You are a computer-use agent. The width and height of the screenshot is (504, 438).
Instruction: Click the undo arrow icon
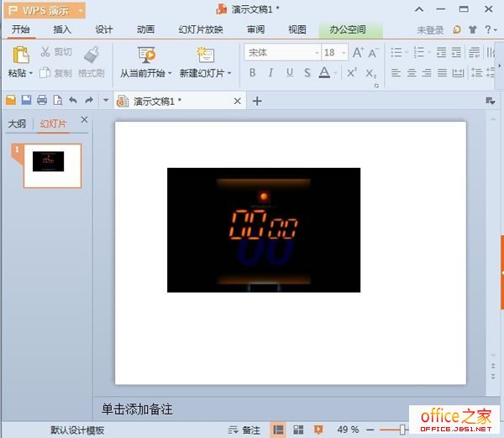[x=72, y=101]
